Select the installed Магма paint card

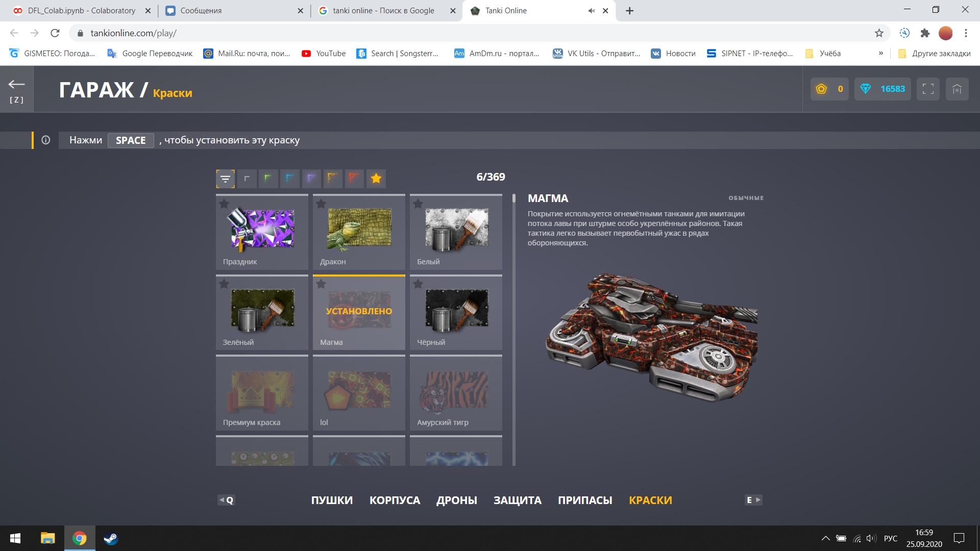click(x=359, y=312)
